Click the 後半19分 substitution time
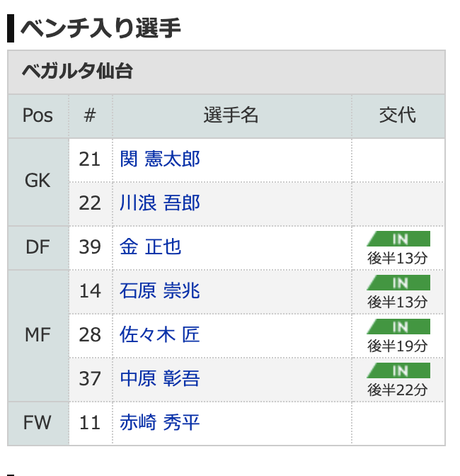 tap(398, 346)
